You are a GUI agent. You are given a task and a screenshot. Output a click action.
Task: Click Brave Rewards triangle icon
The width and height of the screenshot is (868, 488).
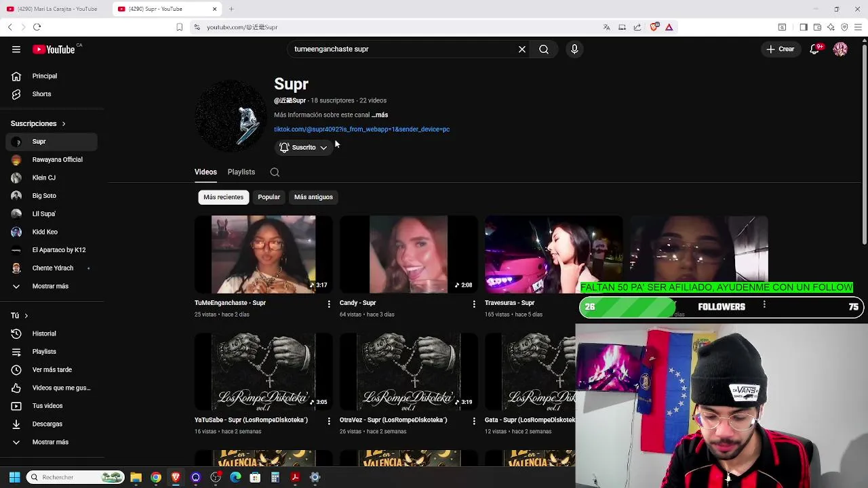click(669, 27)
